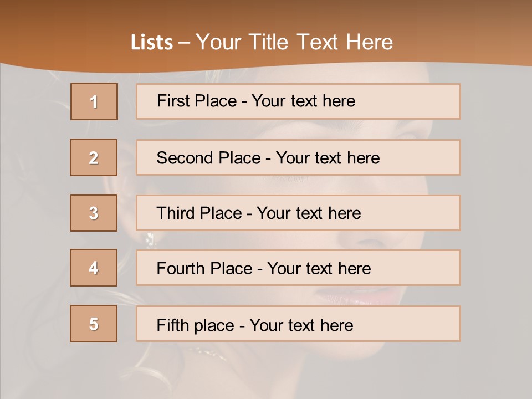Click the word Fifth in the list

pos(173,325)
